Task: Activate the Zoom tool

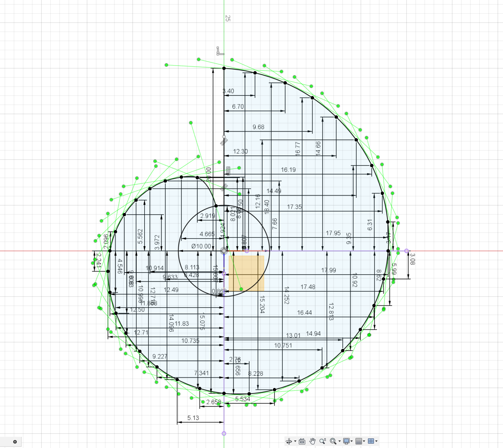Action: click(x=322, y=441)
